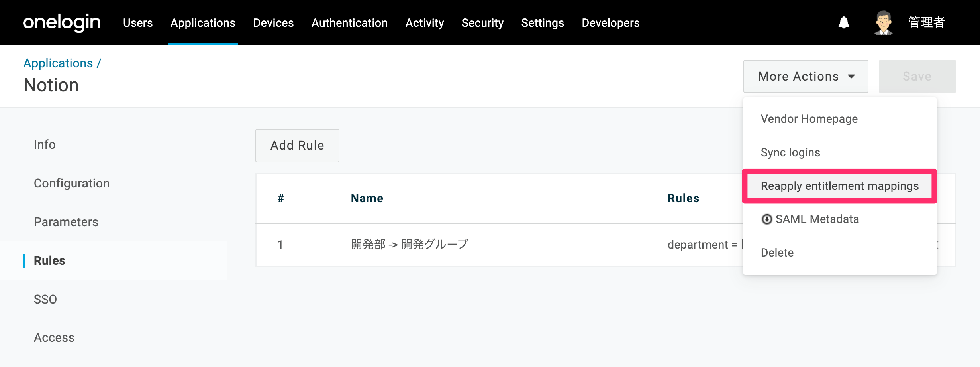Image resolution: width=980 pixels, height=367 pixels.
Task: Choose Vendor Homepage from the dropdown
Action: [x=809, y=119]
